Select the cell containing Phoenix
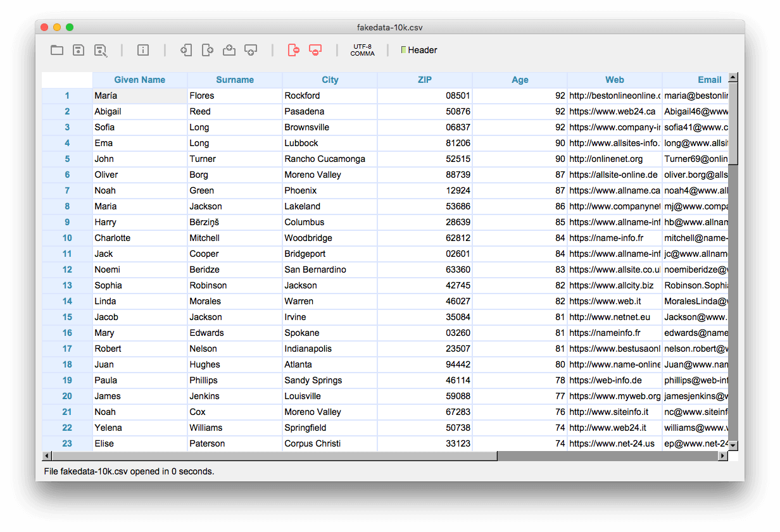The width and height of the screenshot is (780, 532). click(x=329, y=190)
